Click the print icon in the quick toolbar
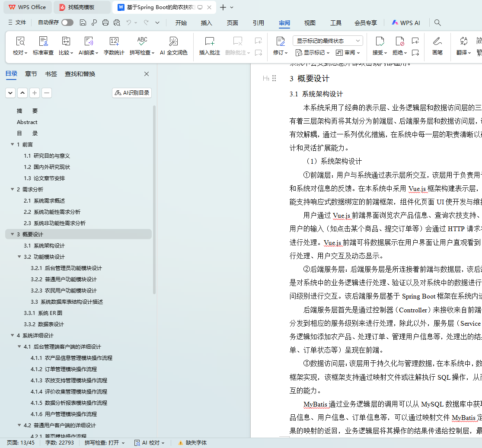This screenshot has height=448, width=482. click(105, 23)
